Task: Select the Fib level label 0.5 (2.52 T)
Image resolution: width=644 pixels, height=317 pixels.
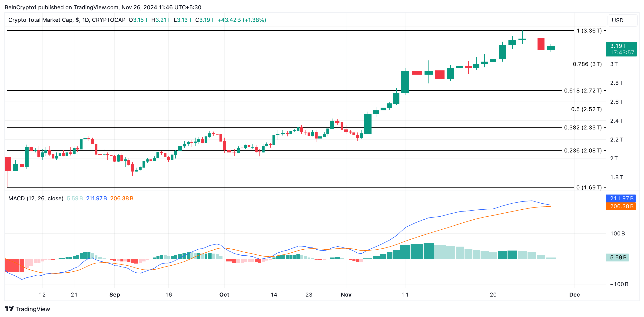Action: click(x=586, y=109)
